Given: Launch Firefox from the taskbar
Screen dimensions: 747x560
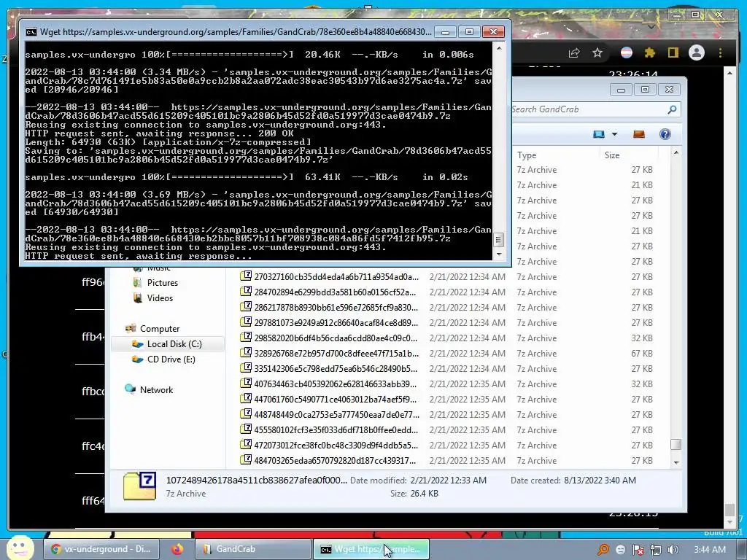Looking at the screenshot, I should [x=177, y=549].
